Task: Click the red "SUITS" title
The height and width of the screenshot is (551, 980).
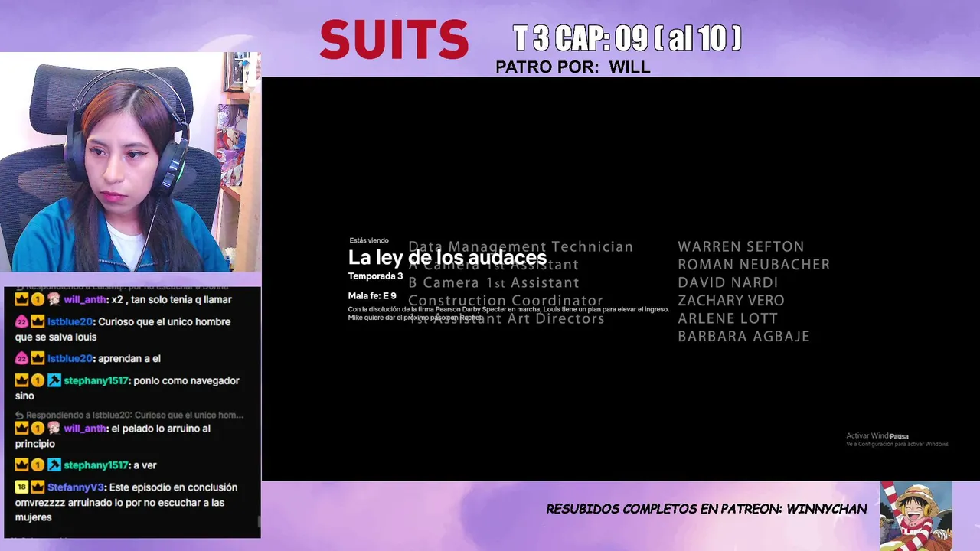Action: [394, 39]
